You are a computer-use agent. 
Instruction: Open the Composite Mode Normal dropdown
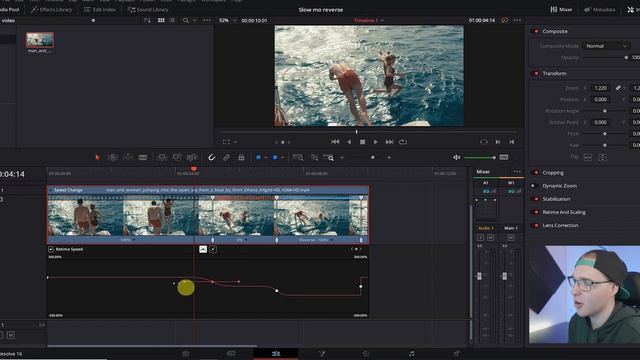tap(606, 46)
